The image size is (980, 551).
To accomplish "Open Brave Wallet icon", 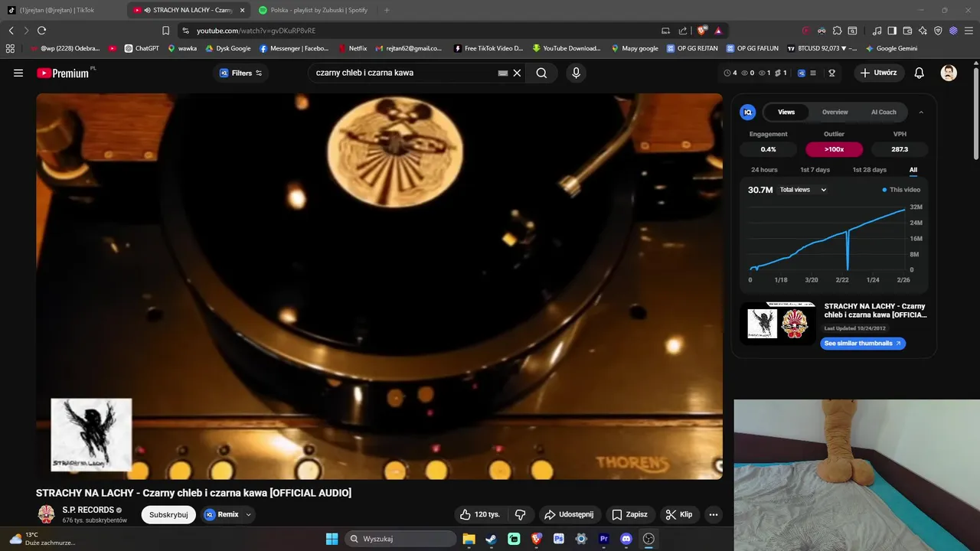I will coord(907,31).
